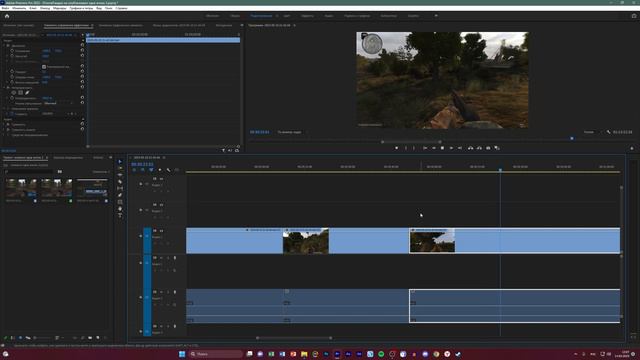Stop playback in Program monitor

(442, 148)
